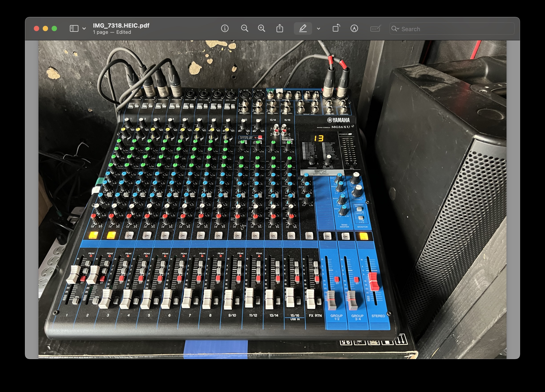This screenshot has height=392, width=545.
Task: Close the Preview window
Action: pos(36,29)
